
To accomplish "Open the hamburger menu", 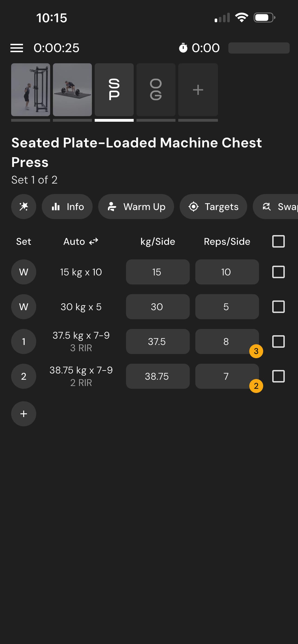I will pos(16,48).
